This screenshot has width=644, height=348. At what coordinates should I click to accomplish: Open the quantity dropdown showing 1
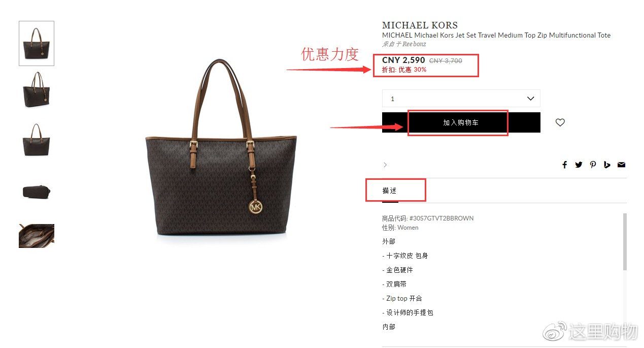461,99
